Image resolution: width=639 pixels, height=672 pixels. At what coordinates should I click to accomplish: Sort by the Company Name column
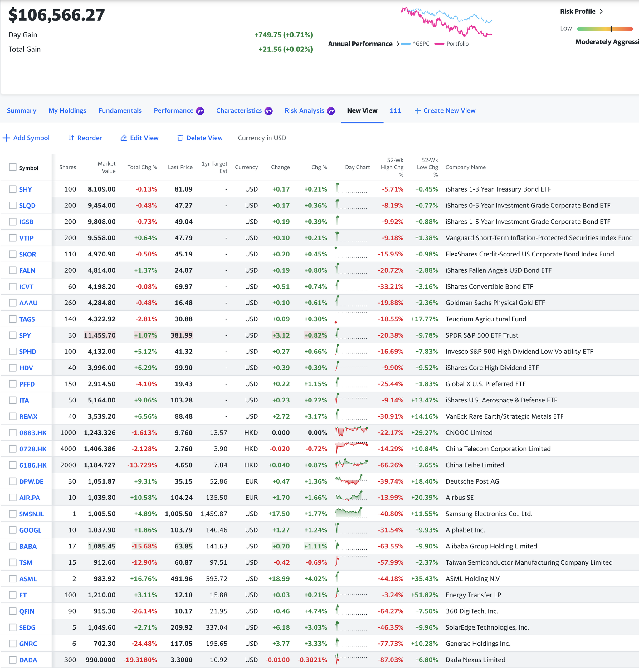(466, 167)
